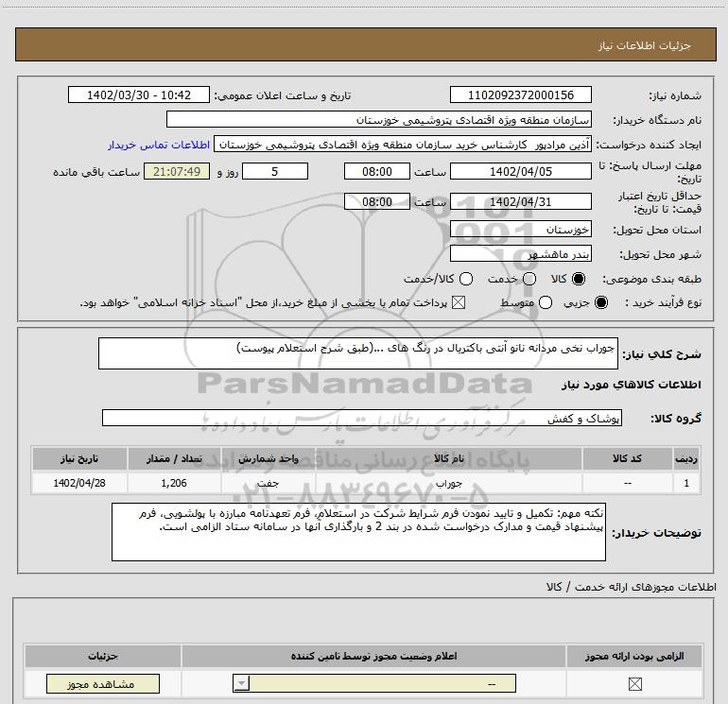Click the اطلاعات مجوزهای ارائه خدمت / کالا heading

pyautogui.click(x=631, y=587)
